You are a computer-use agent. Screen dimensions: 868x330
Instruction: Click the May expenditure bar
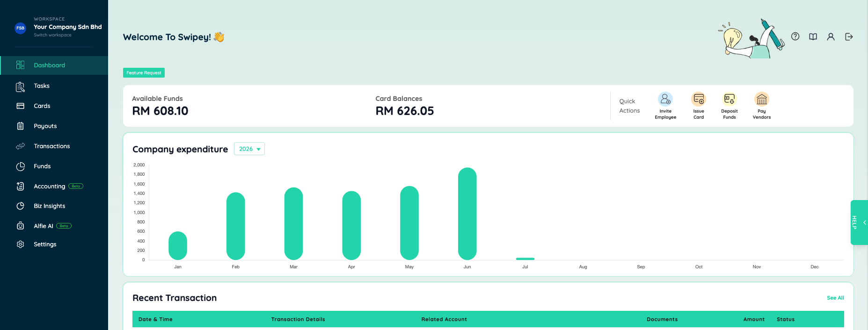pyautogui.click(x=409, y=223)
